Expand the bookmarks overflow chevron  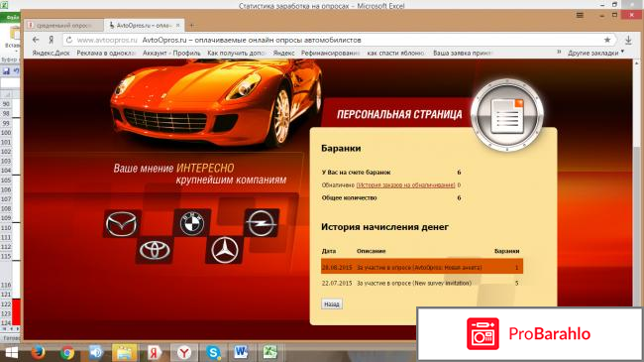pyautogui.click(x=559, y=53)
